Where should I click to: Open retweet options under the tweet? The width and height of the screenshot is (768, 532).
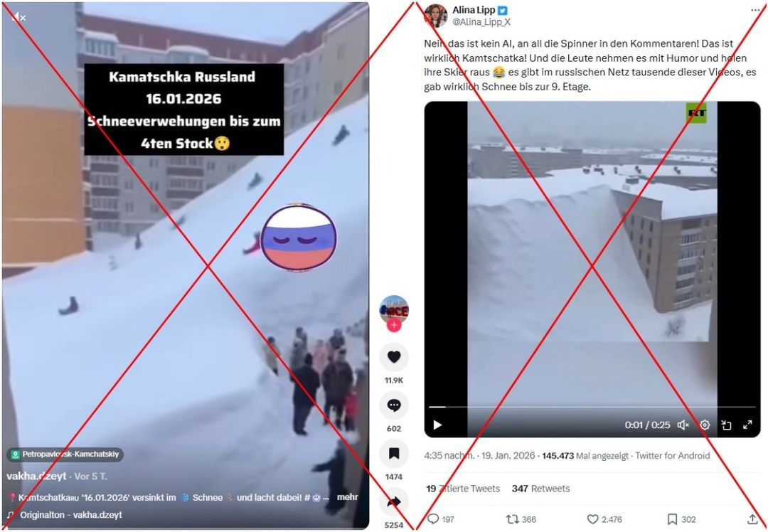512,519
